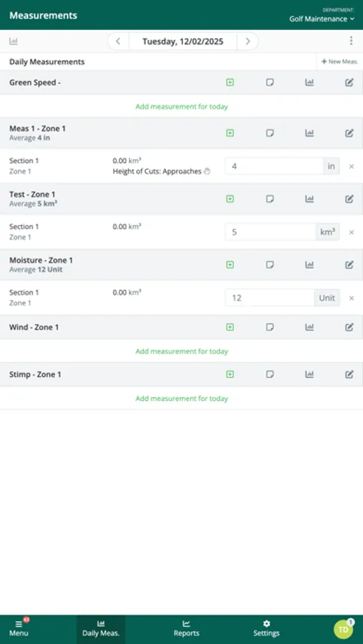This screenshot has width=363, height=644.
Task: Focus the Moisture value field showing 12
Action: point(270,298)
